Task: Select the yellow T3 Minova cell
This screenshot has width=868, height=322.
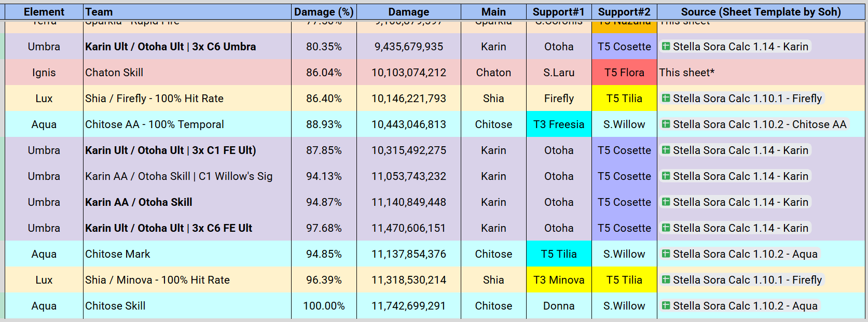Action: pyautogui.click(x=559, y=280)
